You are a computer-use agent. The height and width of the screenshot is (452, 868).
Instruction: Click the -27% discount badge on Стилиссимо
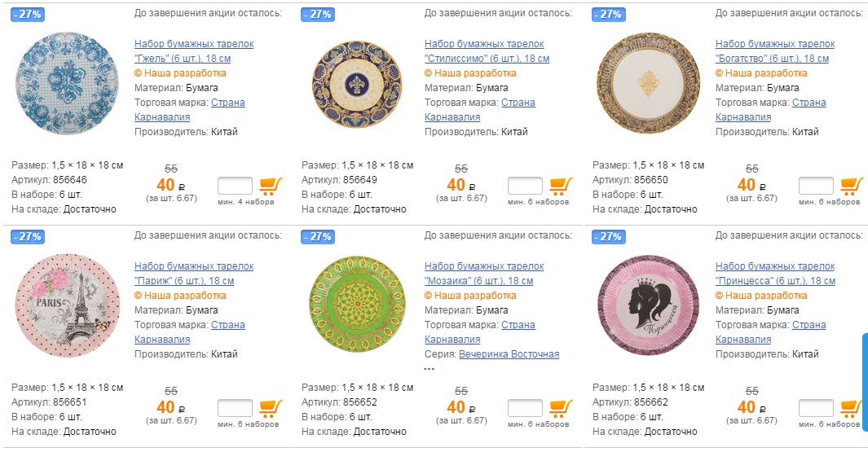317,15
